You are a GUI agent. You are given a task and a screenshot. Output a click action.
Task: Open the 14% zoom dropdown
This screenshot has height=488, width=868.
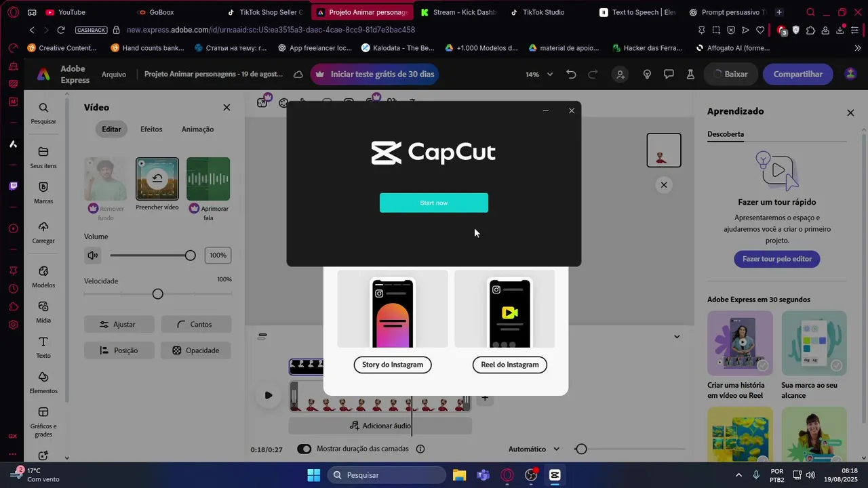[x=539, y=75]
